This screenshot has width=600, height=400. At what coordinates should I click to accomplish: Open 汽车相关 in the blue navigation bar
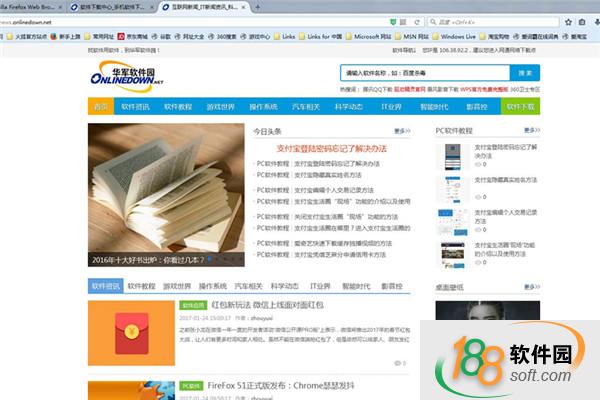click(x=306, y=106)
